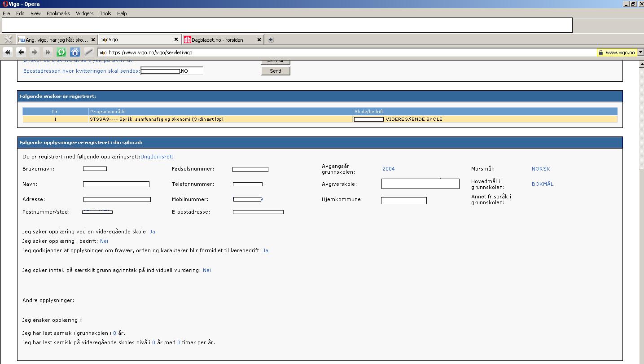644x364 pixels.
Task: Close the Vigo tab
Action: [x=176, y=39]
